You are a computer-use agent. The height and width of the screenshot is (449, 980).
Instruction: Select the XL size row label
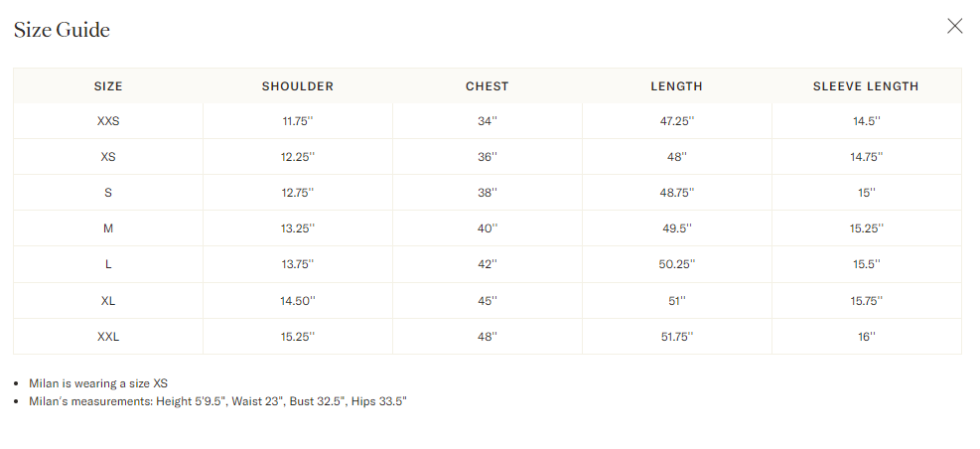click(x=108, y=301)
